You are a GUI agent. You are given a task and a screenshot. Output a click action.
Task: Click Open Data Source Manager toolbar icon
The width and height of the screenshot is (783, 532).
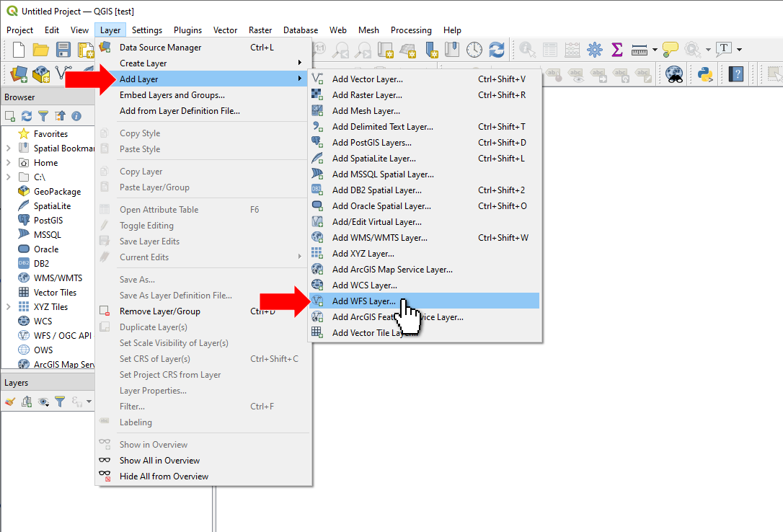[x=19, y=74]
